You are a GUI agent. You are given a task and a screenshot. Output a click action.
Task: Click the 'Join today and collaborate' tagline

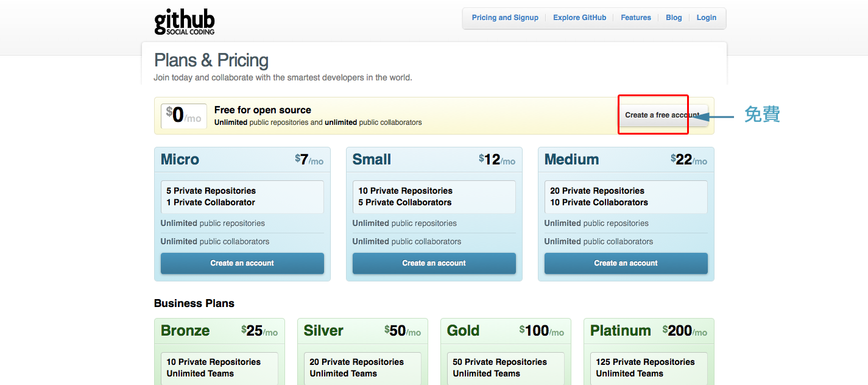pos(283,77)
